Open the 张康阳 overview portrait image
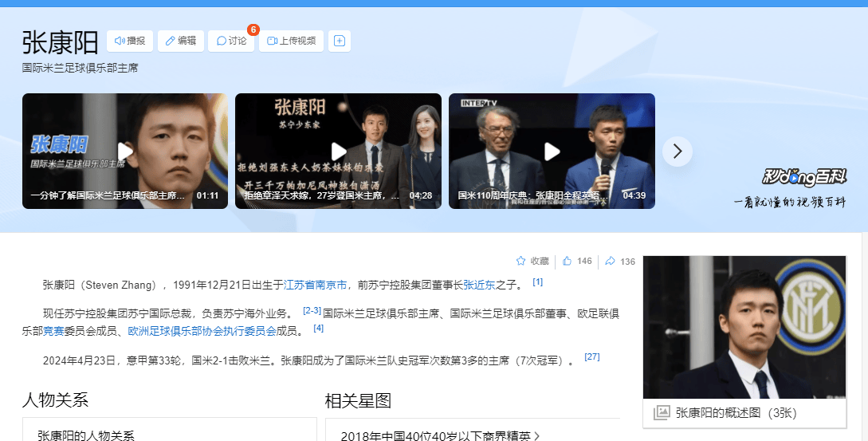The height and width of the screenshot is (441, 868). coord(744,327)
